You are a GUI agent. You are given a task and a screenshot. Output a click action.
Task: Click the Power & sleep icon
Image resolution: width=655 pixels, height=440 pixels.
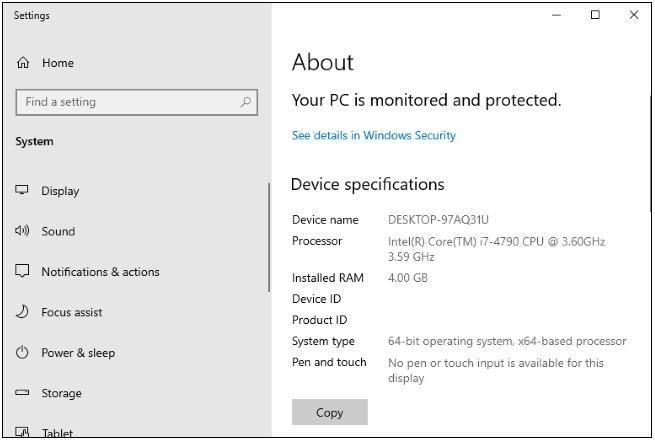pyautogui.click(x=23, y=353)
